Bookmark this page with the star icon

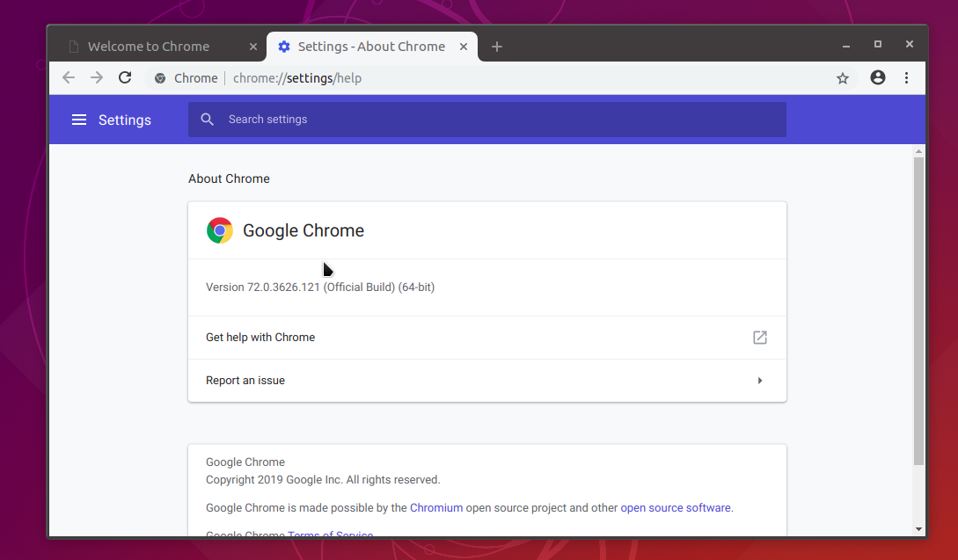tap(843, 78)
